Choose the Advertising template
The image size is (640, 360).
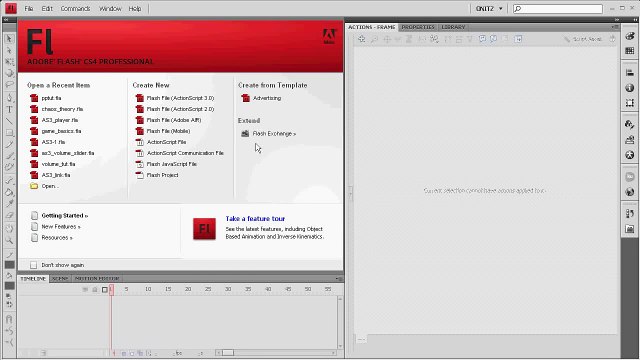(x=267, y=98)
